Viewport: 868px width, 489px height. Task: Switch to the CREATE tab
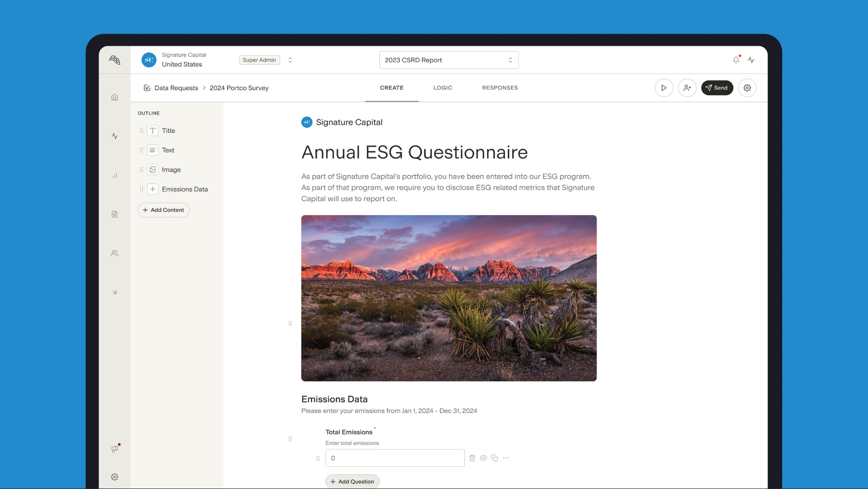[392, 88]
